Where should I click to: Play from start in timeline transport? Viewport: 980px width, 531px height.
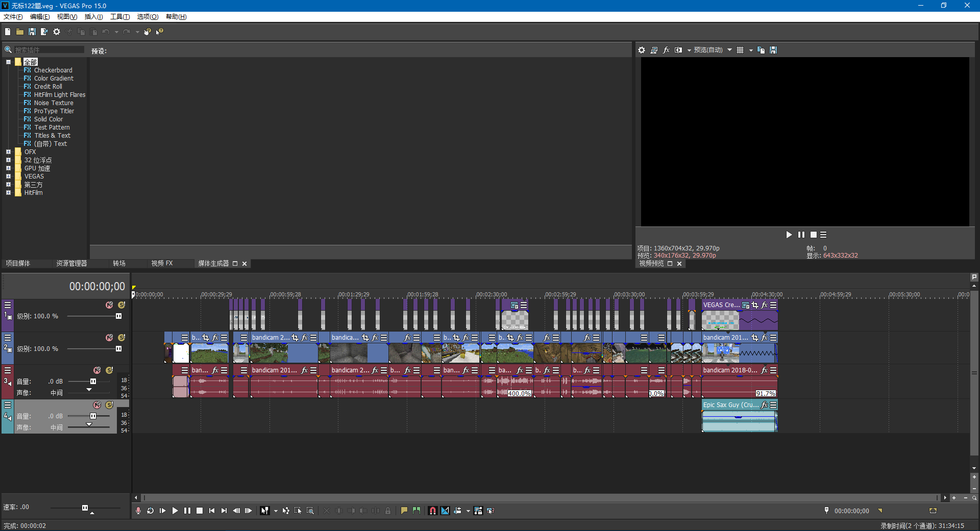(x=163, y=511)
